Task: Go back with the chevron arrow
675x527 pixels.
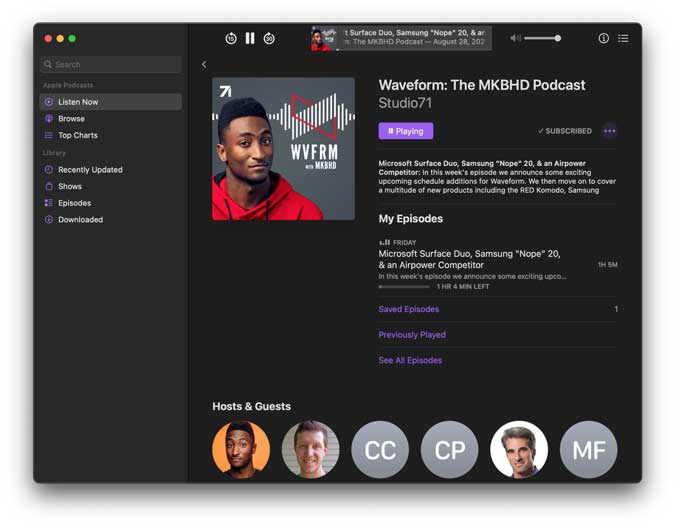Action: coord(204,65)
